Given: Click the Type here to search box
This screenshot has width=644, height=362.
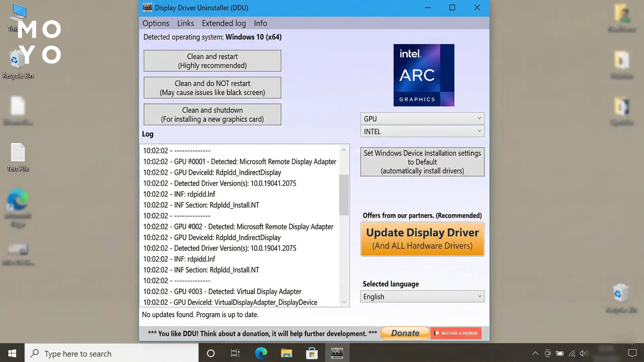Looking at the screenshot, I should point(112,353).
